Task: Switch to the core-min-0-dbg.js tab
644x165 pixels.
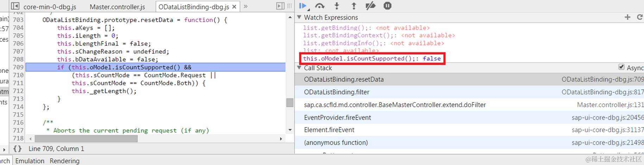Action: click(50, 7)
